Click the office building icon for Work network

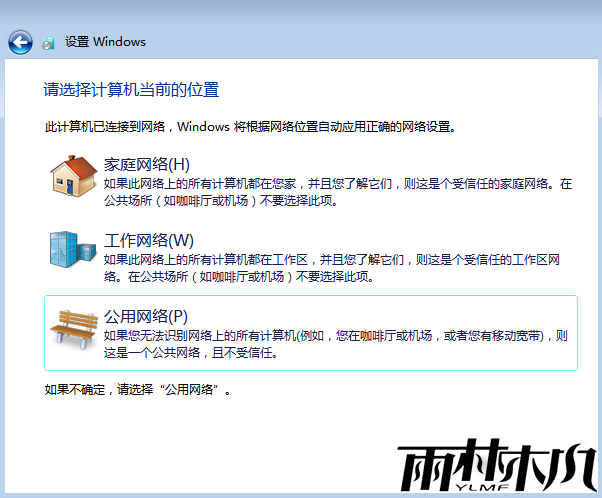[x=71, y=252]
